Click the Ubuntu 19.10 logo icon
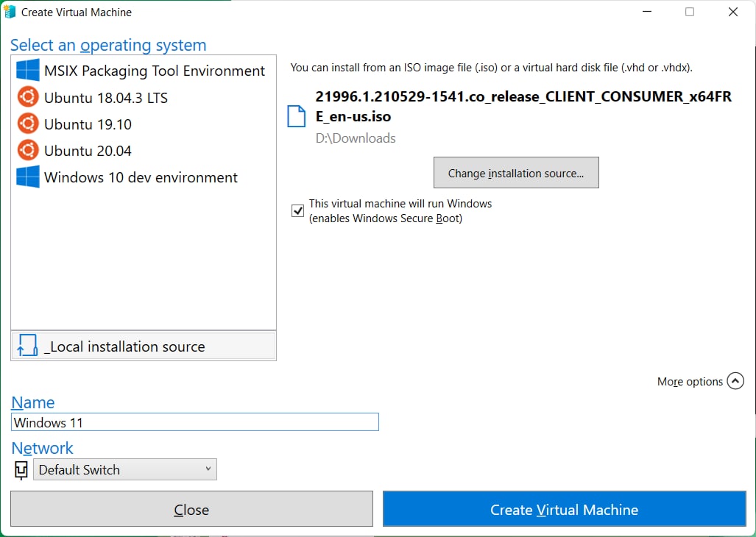Viewport: 756px width, 537px height. click(x=28, y=124)
